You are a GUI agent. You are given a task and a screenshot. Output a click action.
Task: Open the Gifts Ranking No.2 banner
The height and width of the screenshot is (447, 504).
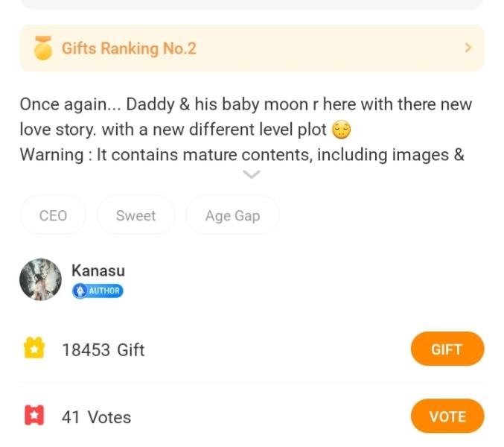[x=252, y=48]
